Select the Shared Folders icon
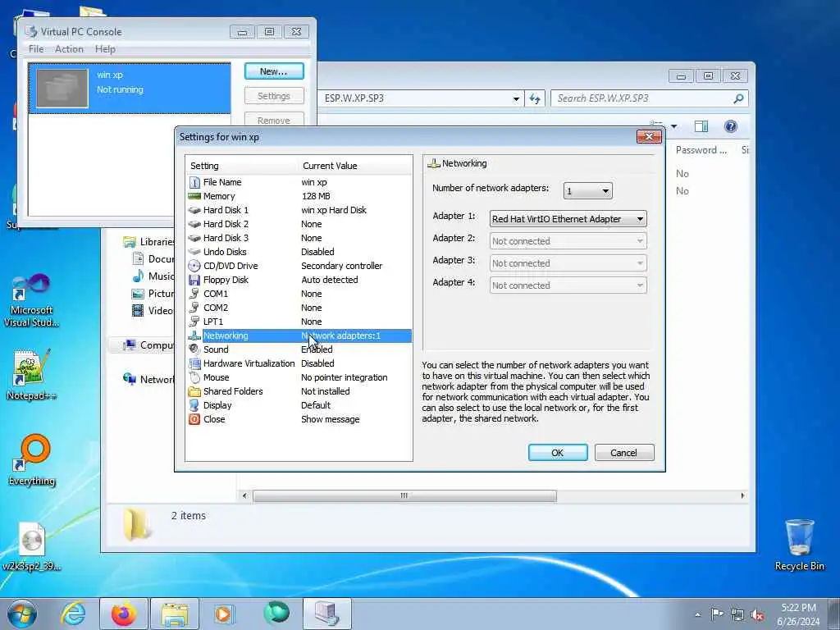840x630 pixels. pos(194,391)
